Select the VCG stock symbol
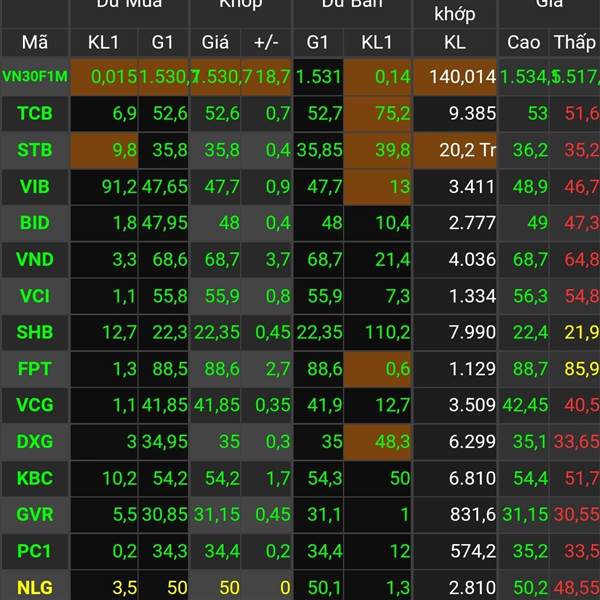600x600 pixels. tap(35, 405)
